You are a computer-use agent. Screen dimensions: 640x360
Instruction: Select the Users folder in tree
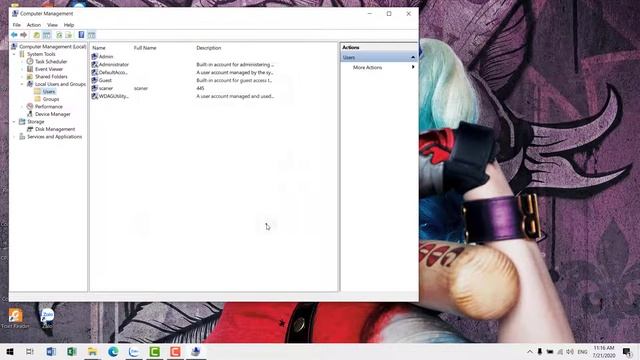pyautogui.click(x=49, y=91)
